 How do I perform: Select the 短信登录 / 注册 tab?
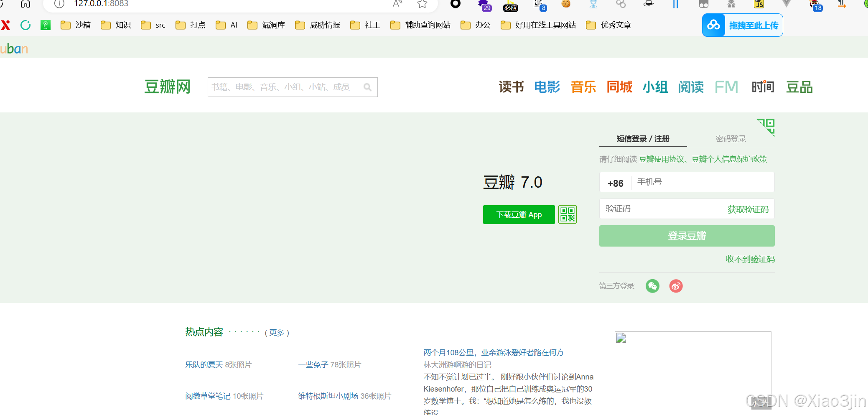pos(643,139)
